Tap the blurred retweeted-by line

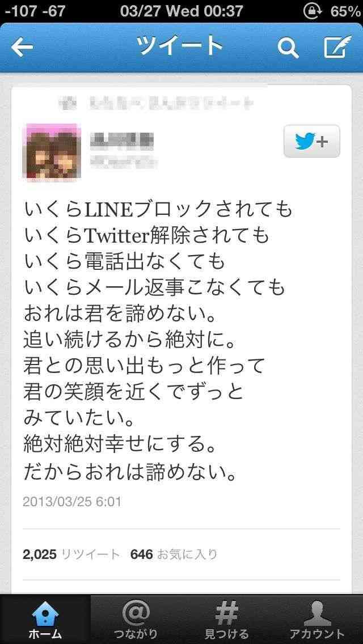[x=155, y=102]
